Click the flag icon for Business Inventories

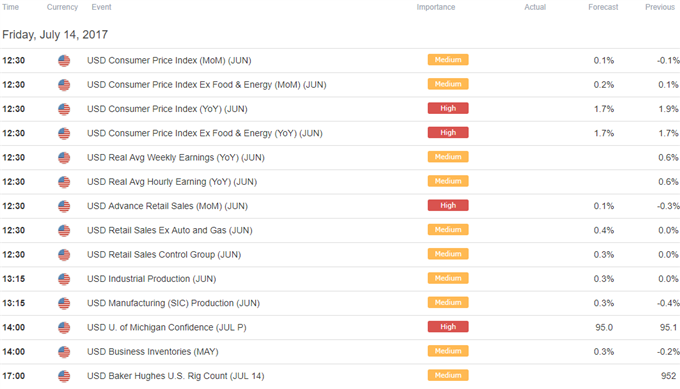coord(64,352)
